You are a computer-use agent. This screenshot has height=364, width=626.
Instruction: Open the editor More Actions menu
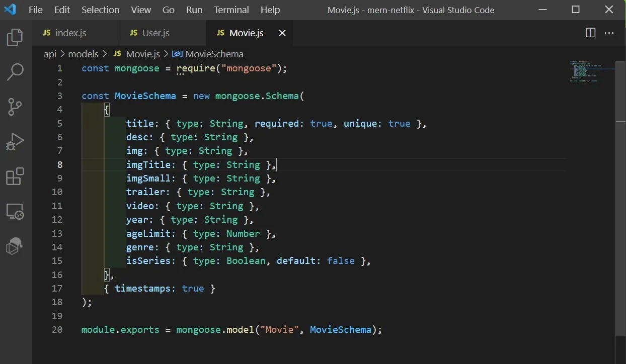click(609, 33)
